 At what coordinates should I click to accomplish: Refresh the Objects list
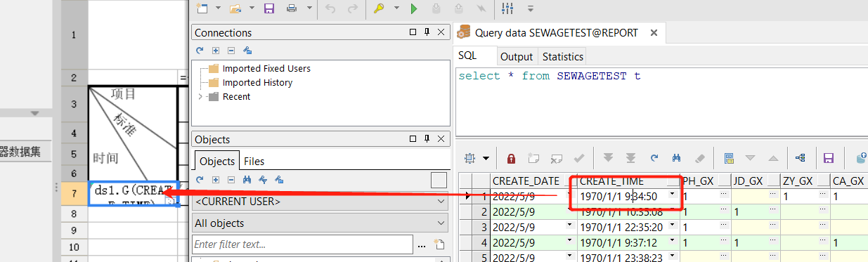[200, 180]
